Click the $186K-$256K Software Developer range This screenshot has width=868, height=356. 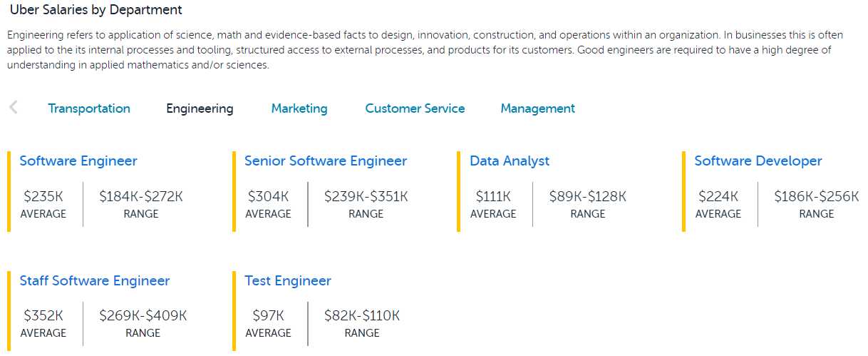click(817, 196)
